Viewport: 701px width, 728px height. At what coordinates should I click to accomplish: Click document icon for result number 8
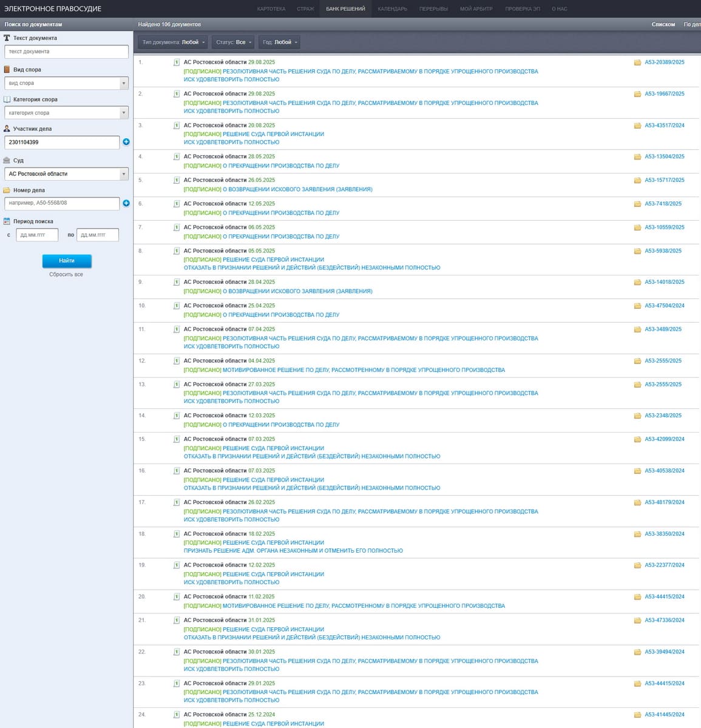tap(177, 251)
